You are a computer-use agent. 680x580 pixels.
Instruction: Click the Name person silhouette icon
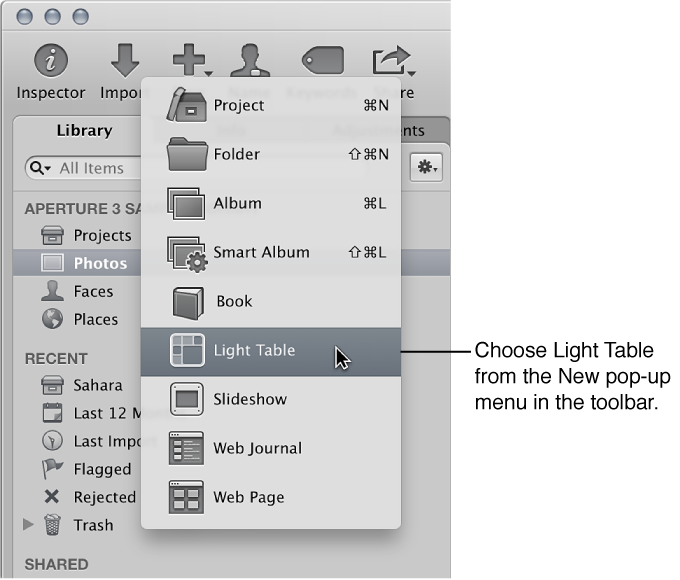(250, 60)
